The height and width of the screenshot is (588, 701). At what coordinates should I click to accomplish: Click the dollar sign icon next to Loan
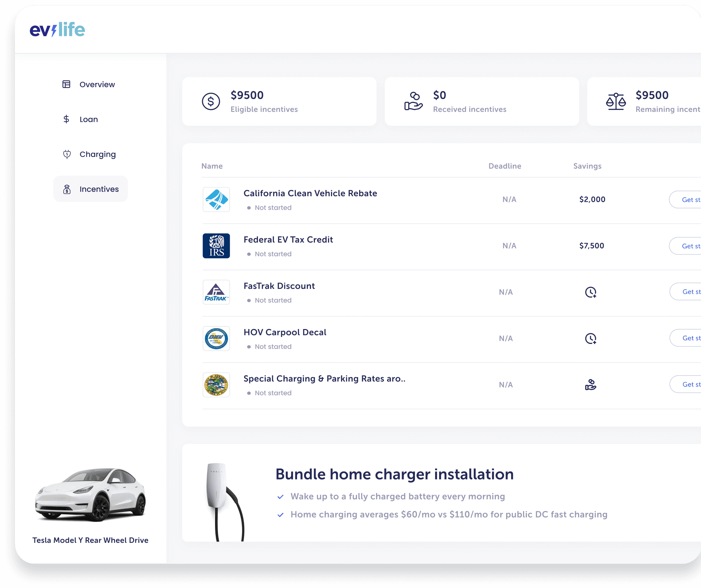point(67,119)
